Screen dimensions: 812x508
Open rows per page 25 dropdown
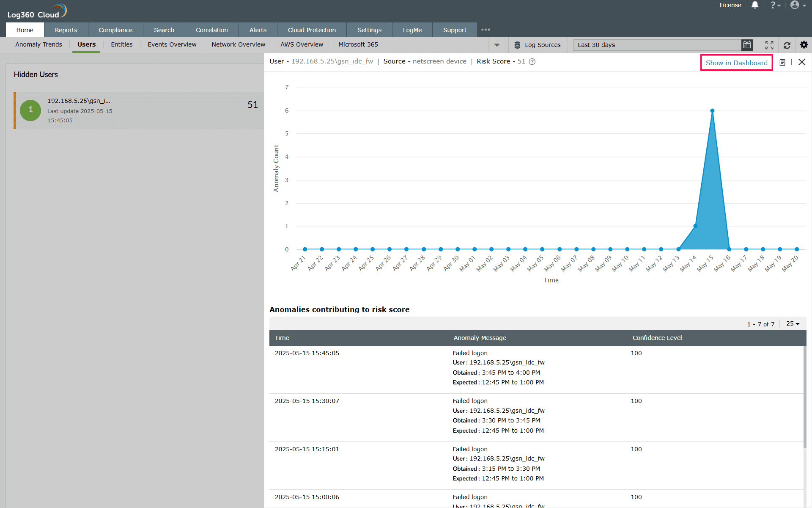point(793,324)
